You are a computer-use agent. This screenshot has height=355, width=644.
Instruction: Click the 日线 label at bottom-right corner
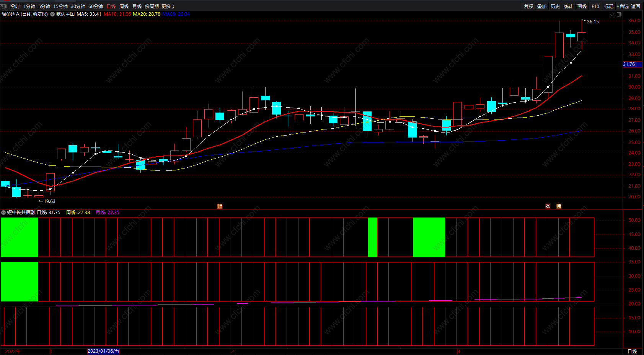[632, 351]
